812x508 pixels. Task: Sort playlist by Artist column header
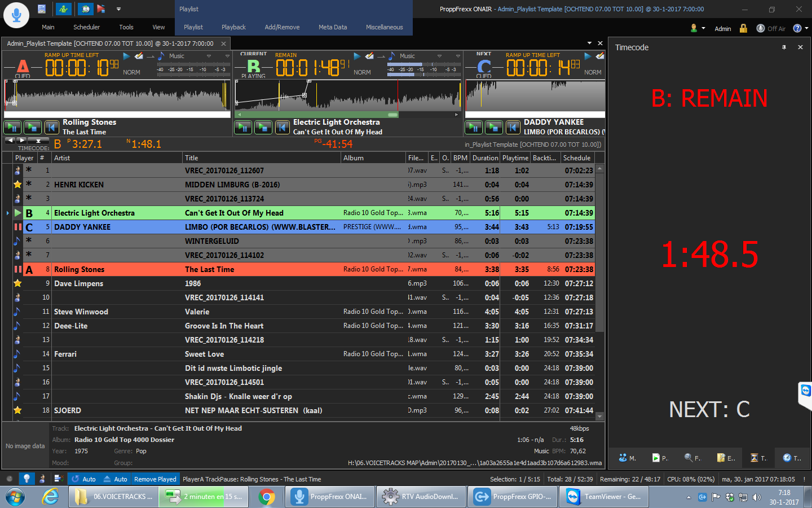point(117,158)
